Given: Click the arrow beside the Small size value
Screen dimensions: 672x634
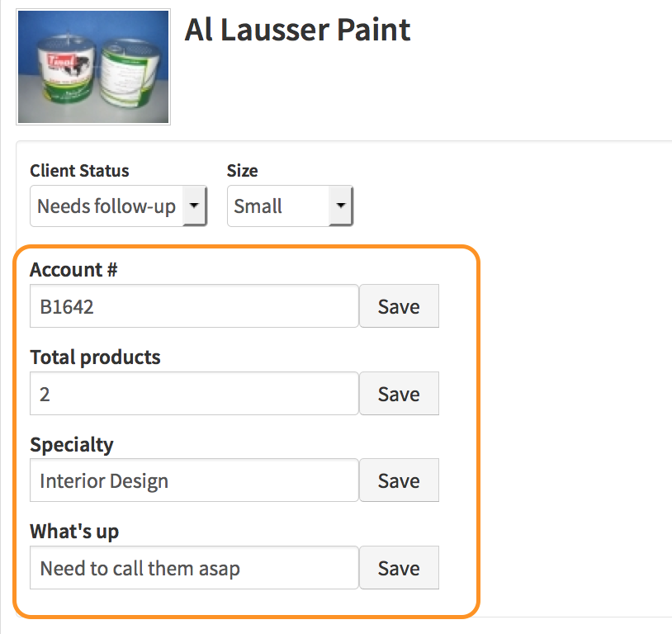Looking at the screenshot, I should pos(341,206).
